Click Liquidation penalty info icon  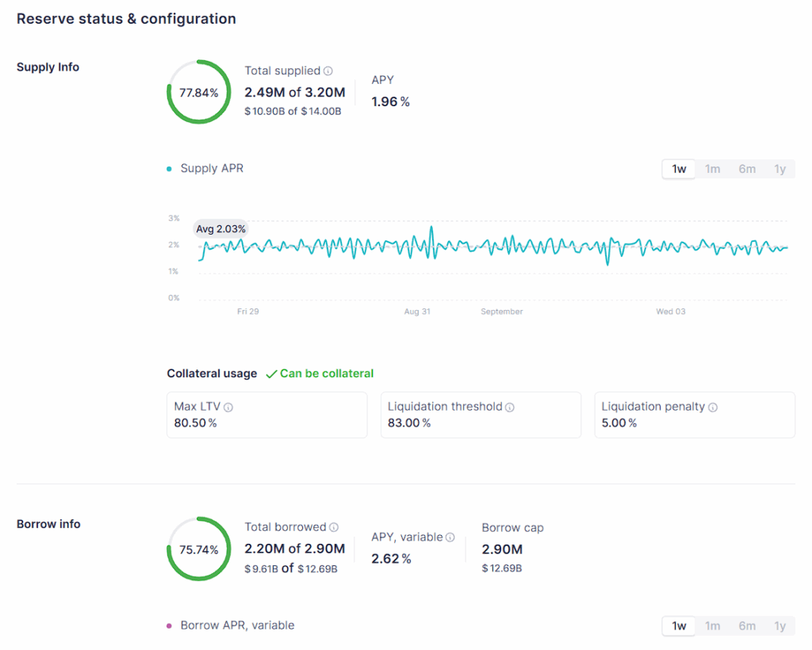(713, 407)
